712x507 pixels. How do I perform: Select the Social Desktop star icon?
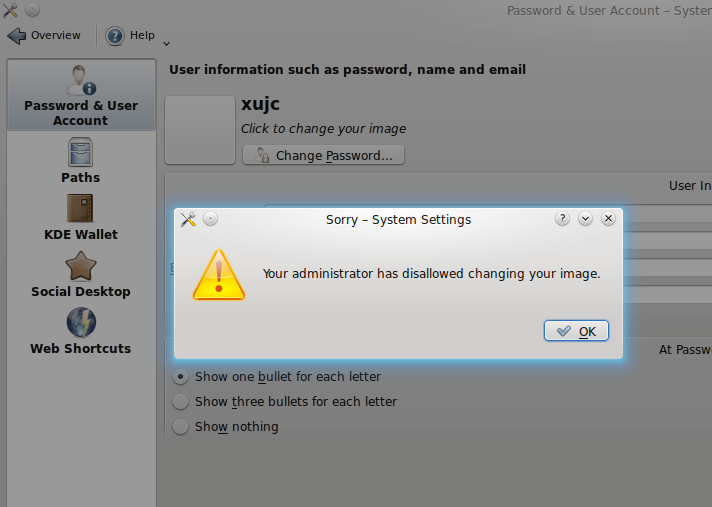pos(81,266)
